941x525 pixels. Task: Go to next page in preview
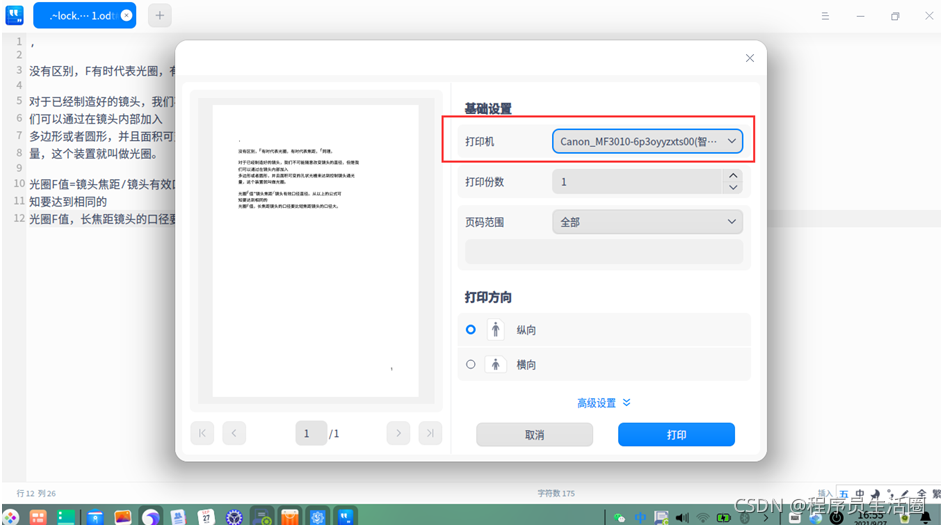(398, 433)
